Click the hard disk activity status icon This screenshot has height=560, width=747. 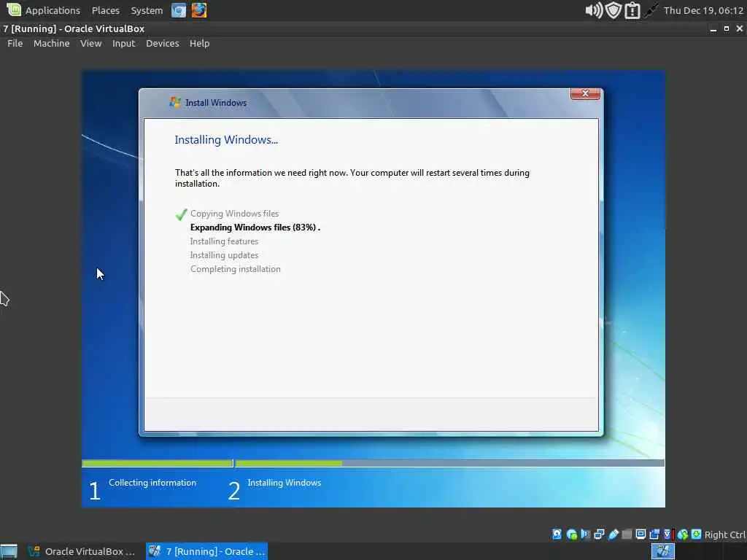point(557,534)
